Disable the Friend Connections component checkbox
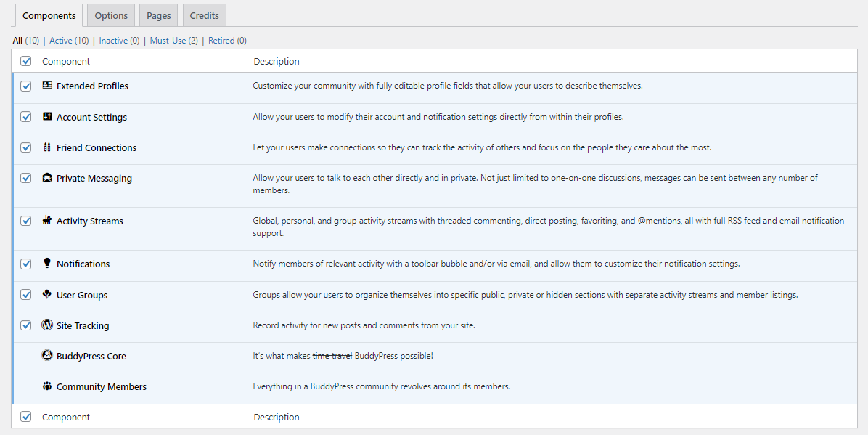 click(26, 147)
